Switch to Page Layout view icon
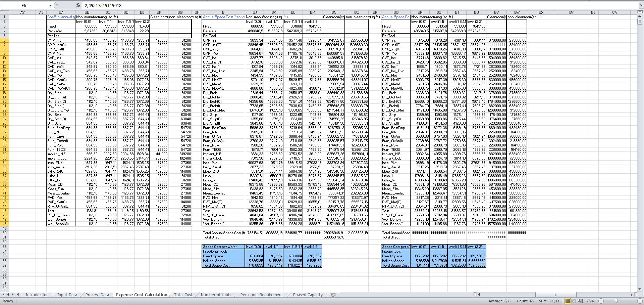The width and height of the screenshot is (644, 305). point(574,301)
